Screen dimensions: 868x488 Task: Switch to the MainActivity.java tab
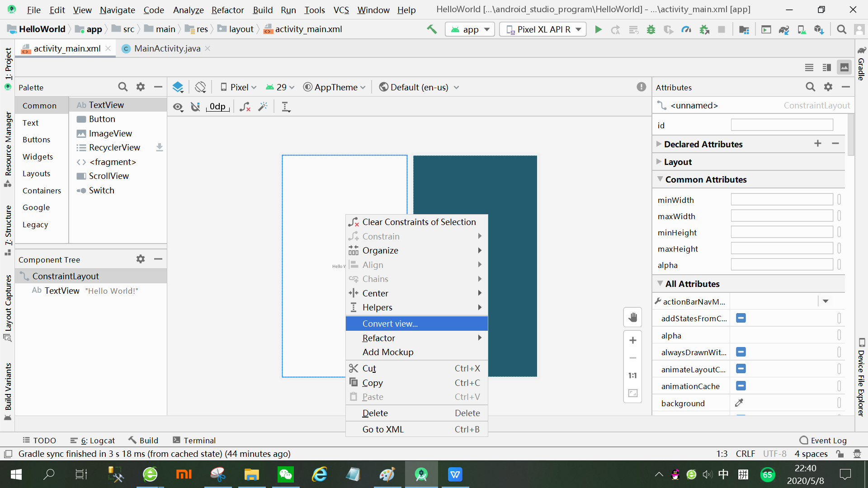pyautogui.click(x=167, y=48)
